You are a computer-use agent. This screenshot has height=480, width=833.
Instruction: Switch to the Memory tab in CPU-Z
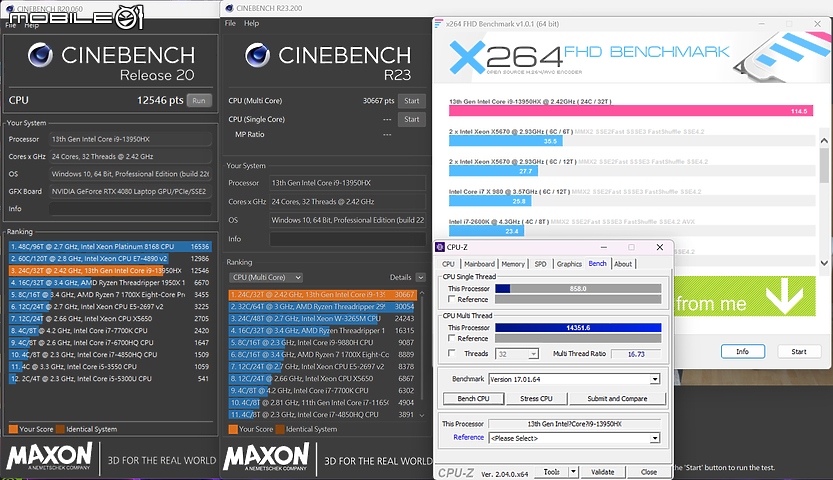click(513, 264)
